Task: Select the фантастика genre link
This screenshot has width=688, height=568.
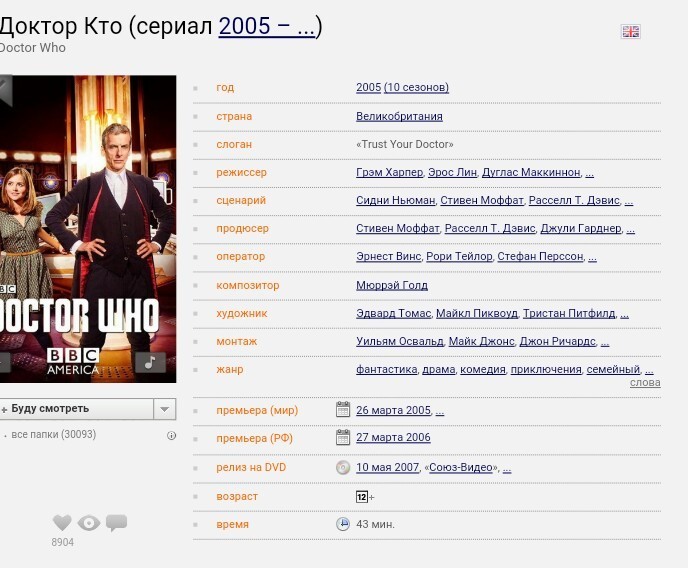Action: click(x=386, y=370)
